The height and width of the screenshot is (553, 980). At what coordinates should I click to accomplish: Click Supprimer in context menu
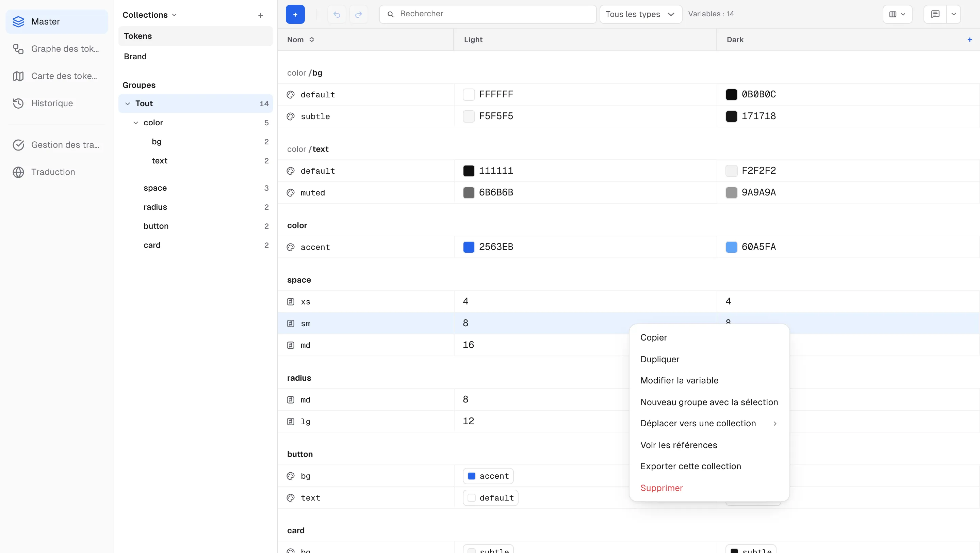[x=709, y=488]
